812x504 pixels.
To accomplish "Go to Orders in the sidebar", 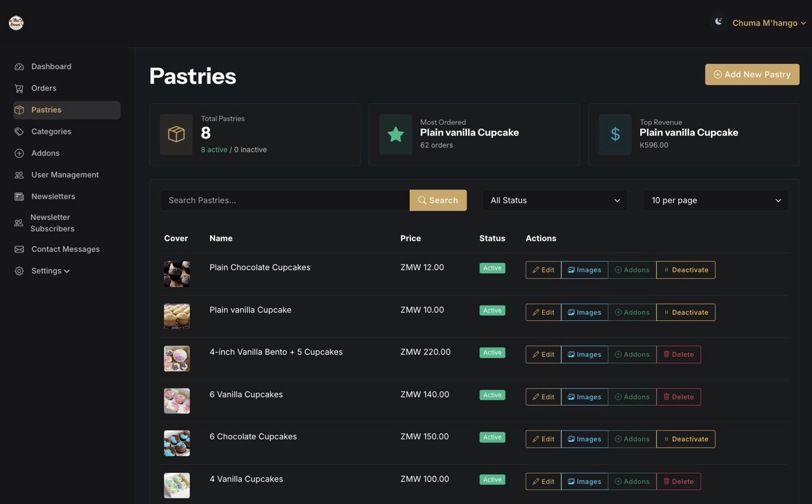I will [x=43, y=88].
